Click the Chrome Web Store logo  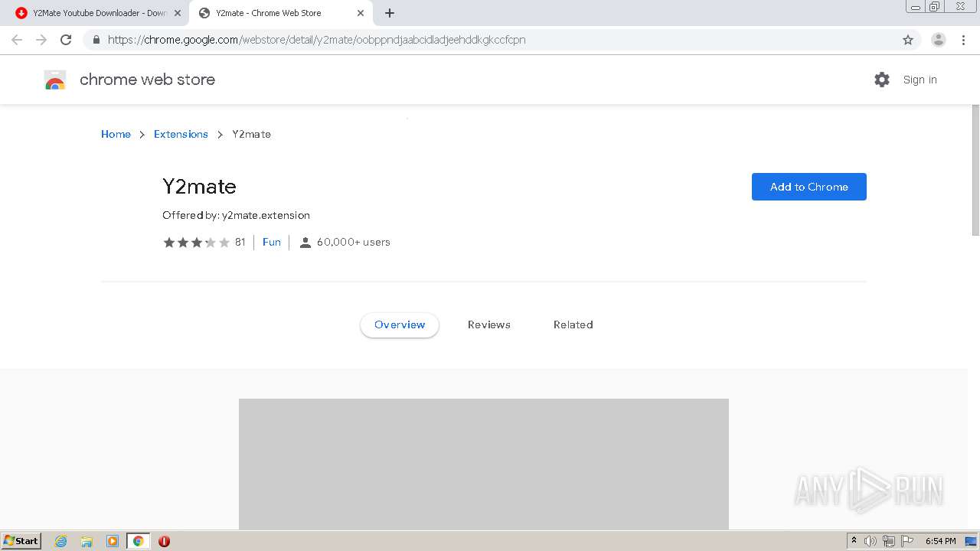coord(55,80)
